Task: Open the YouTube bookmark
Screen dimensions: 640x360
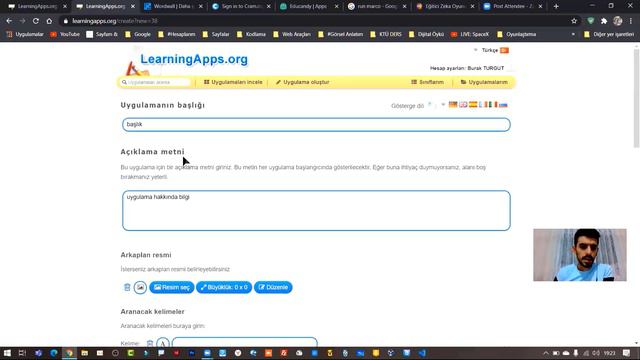Action: (x=65, y=34)
